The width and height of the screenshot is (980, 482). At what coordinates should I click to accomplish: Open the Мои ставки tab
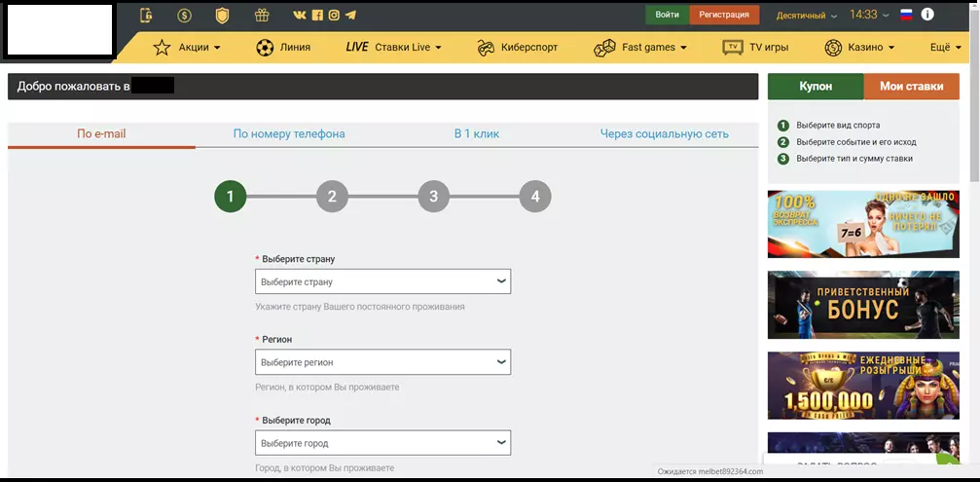911,87
